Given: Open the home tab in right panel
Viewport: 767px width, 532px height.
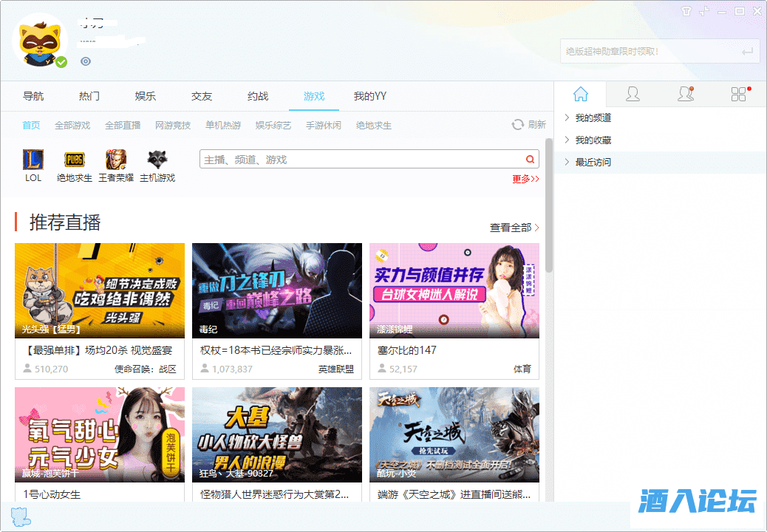Looking at the screenshot, I should click(x=581, y=94).
